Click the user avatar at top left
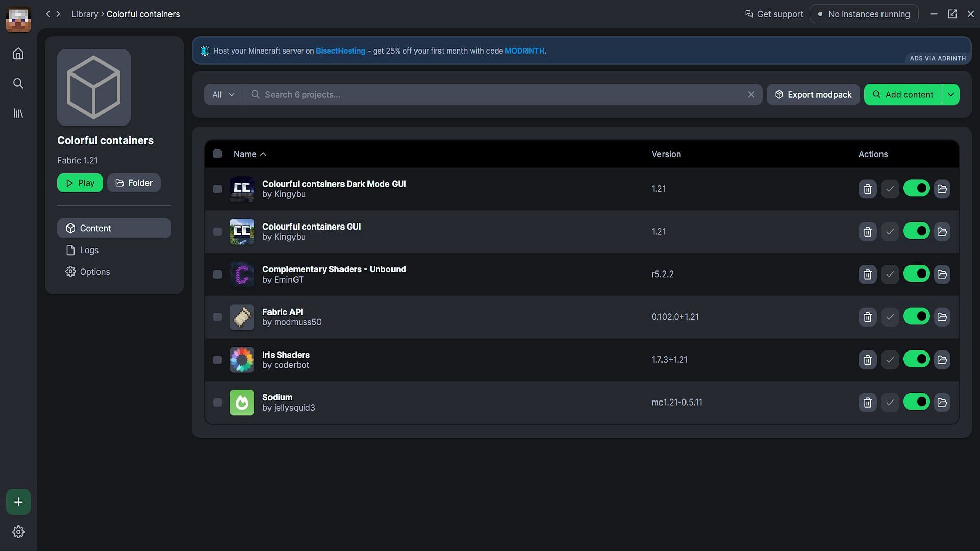The width and height of the screenshot is (980, 551). tap(18, 19)
